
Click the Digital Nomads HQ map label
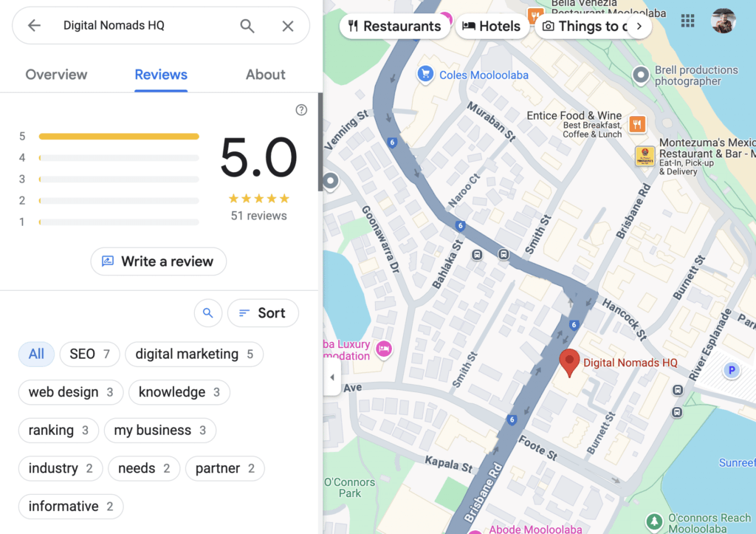630,363
